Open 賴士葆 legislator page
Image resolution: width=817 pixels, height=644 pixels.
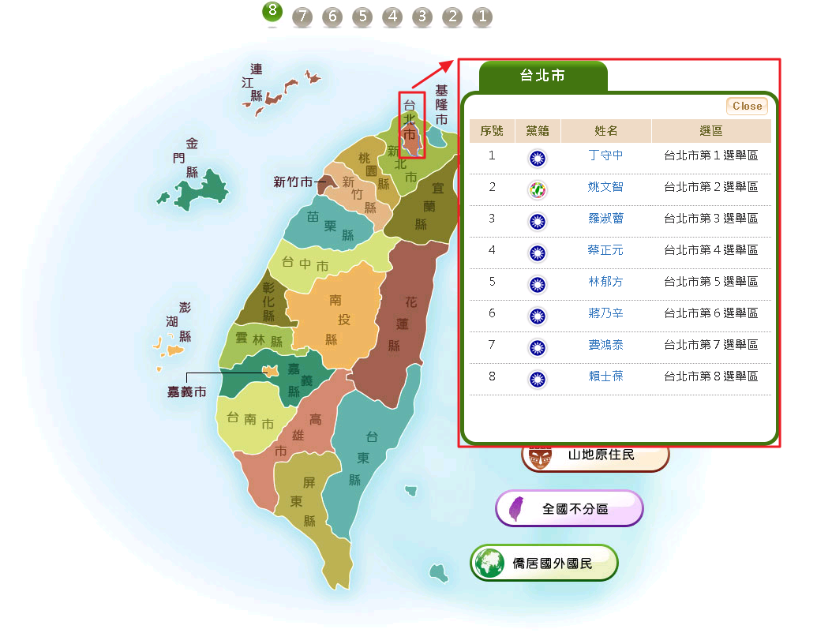[605, 376]
